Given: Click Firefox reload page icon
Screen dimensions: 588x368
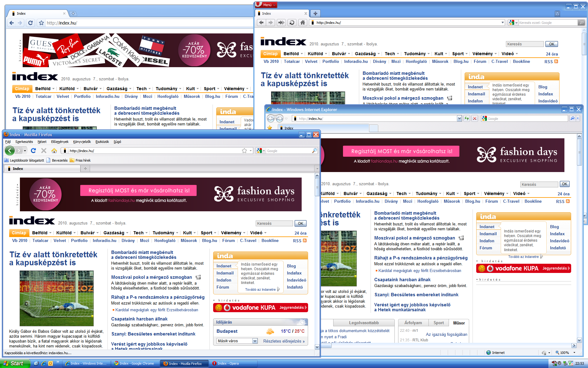Looking at the screenshot, I should (33, 151).
